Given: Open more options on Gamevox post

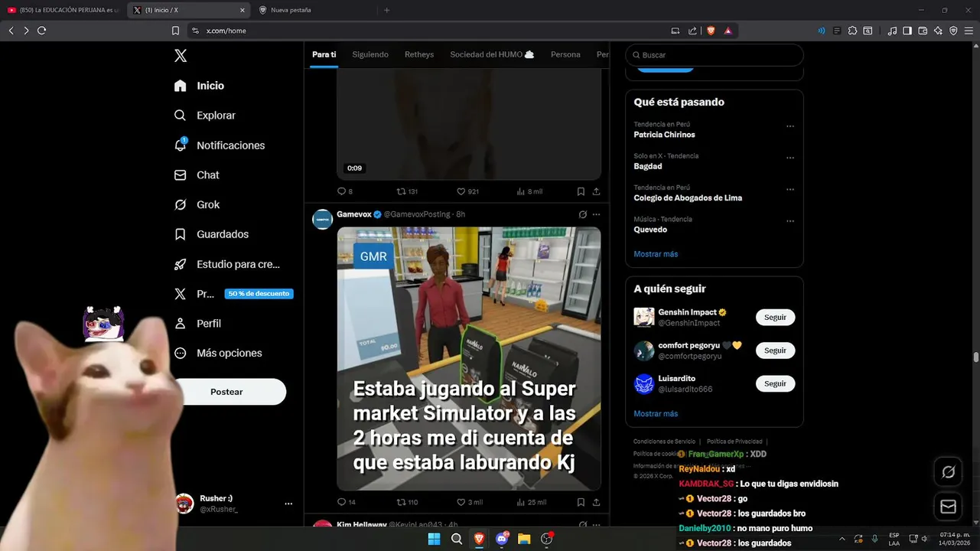Looking at the screenshot, I should [x=596, y=214].
